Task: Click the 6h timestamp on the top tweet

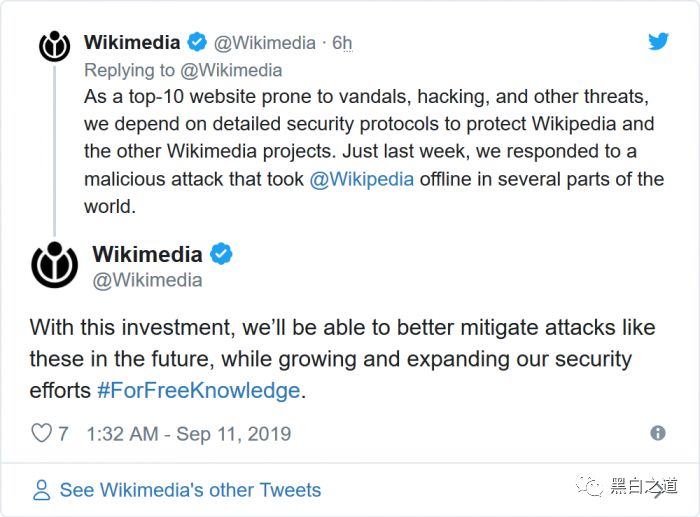Action: tap(342, 43)
